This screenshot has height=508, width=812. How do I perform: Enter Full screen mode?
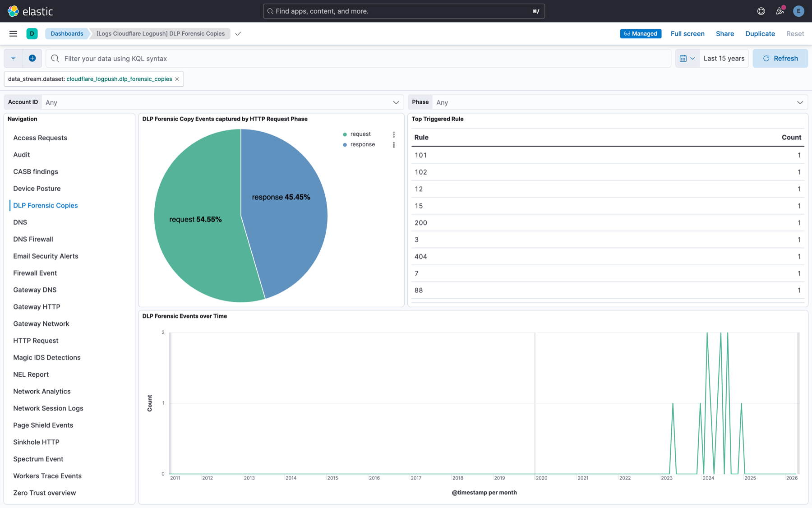tap(687, 33)
